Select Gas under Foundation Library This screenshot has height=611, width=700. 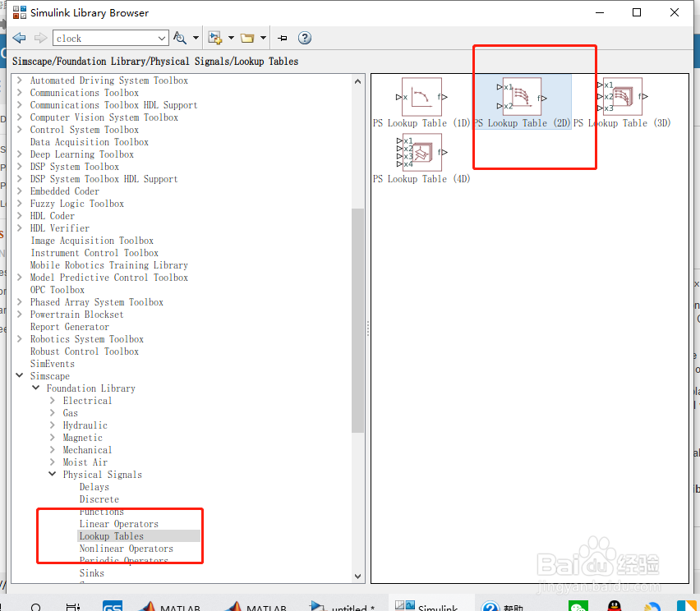pos(71,413)
